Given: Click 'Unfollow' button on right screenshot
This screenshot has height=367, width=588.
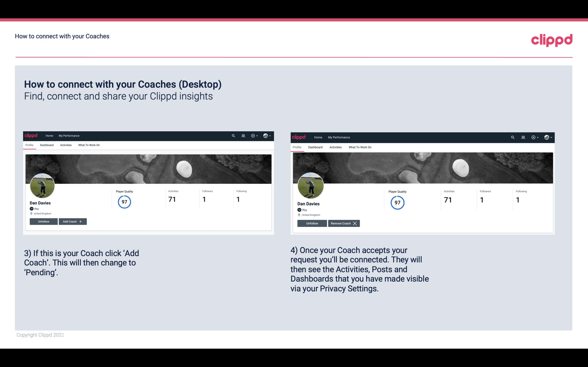Looking at the screenshot, I should [312, 223].
